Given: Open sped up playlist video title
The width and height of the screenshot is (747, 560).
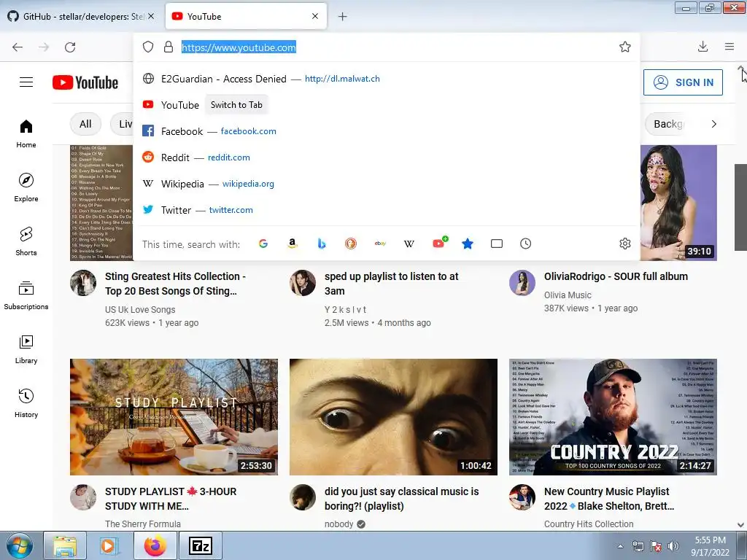Looking at the screenshot, I should tap(391, 284).
